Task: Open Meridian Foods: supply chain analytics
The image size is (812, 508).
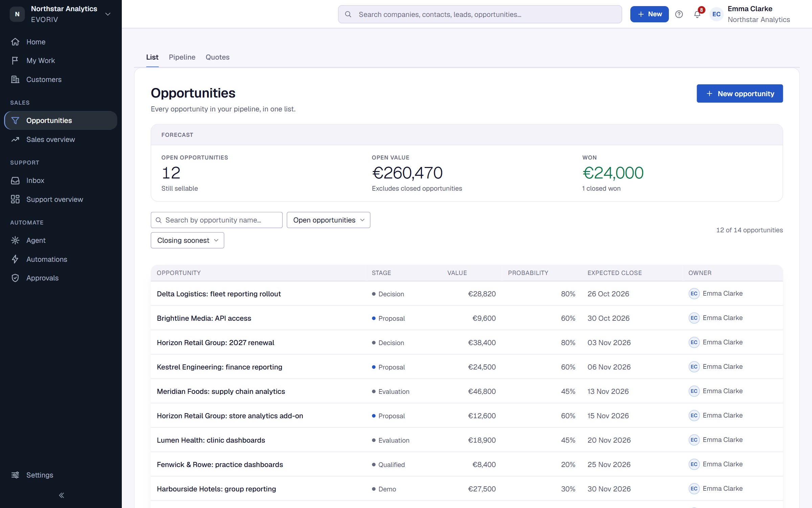Action: tap(221, 391)
